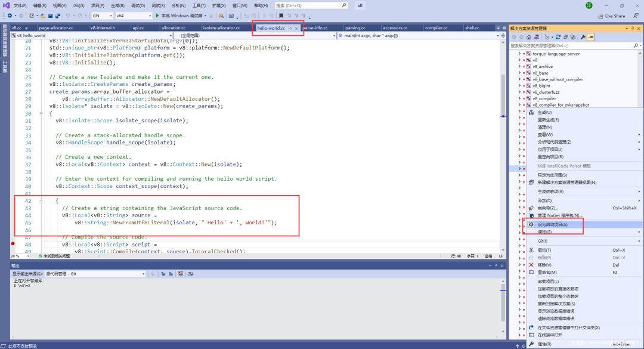Switch to the api.cc tab
The height and width of the screenshot is (349, 644).
[138, 28]
